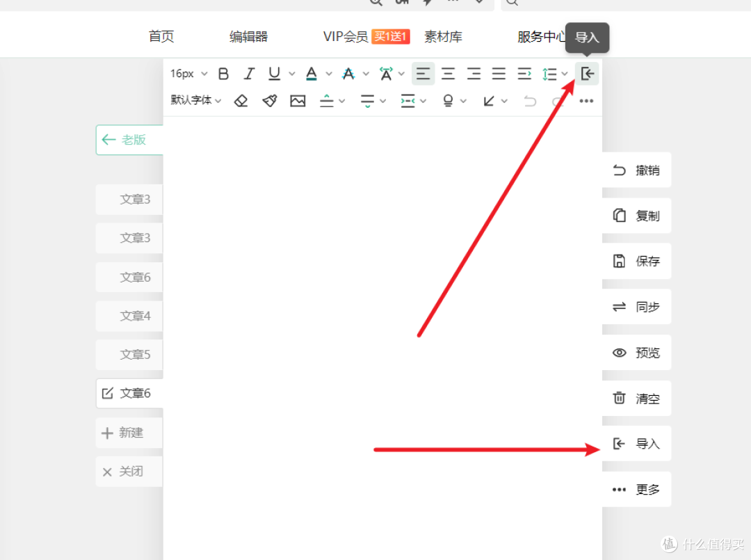
Task: Click the paragraph spacing after icon
Action: [367, 101]
